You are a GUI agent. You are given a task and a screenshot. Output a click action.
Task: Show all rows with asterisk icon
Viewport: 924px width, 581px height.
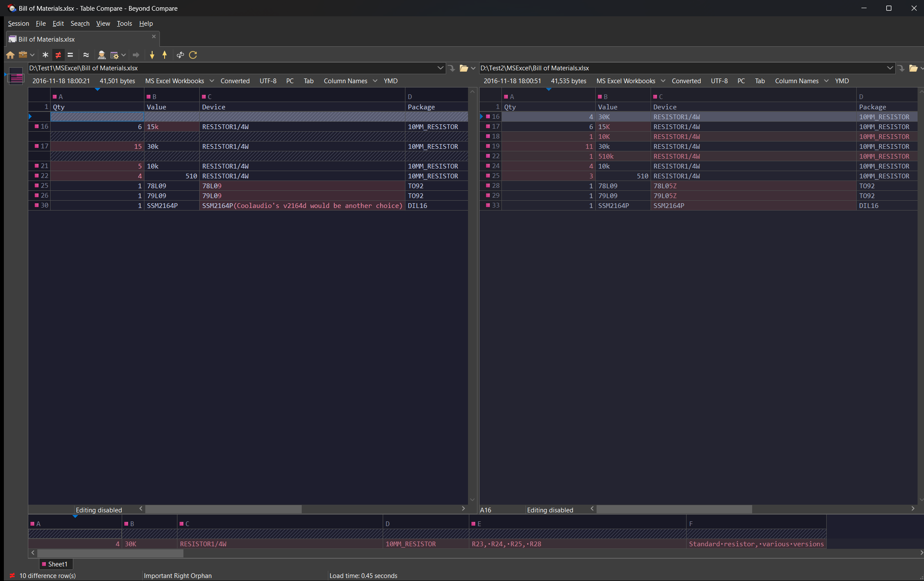click(x=45, y=55)
